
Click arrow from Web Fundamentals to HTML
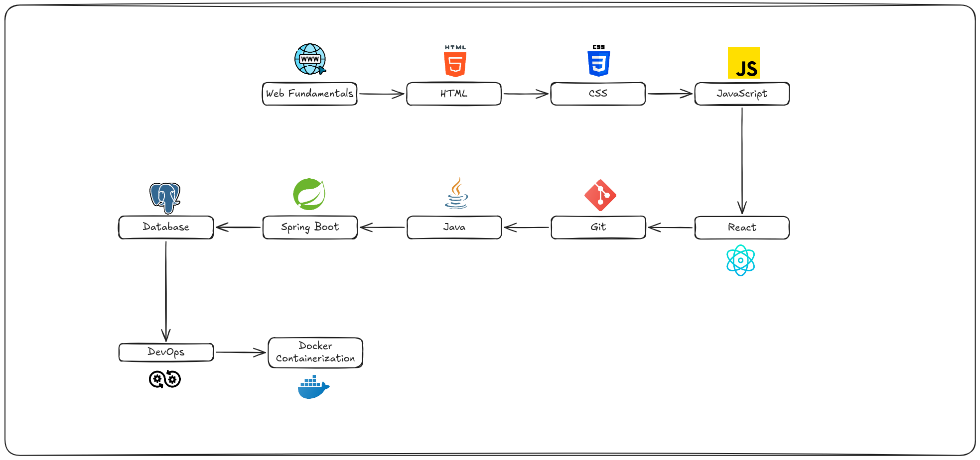382,94
